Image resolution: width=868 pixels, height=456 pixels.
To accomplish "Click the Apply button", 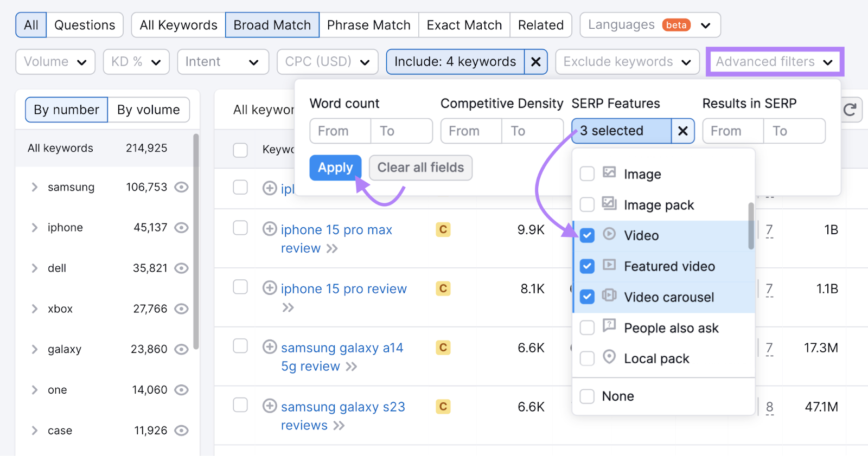I will 335,168.
